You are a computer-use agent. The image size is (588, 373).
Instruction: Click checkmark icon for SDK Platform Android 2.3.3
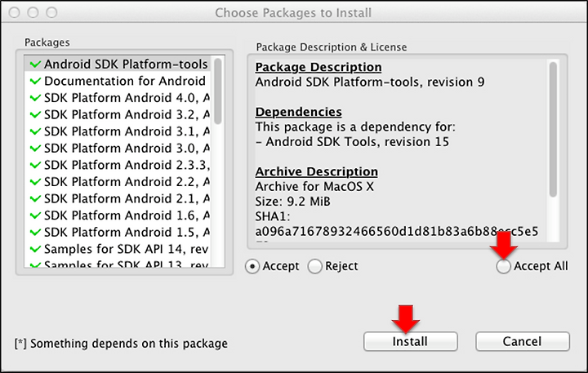click(x=35, y=165)
